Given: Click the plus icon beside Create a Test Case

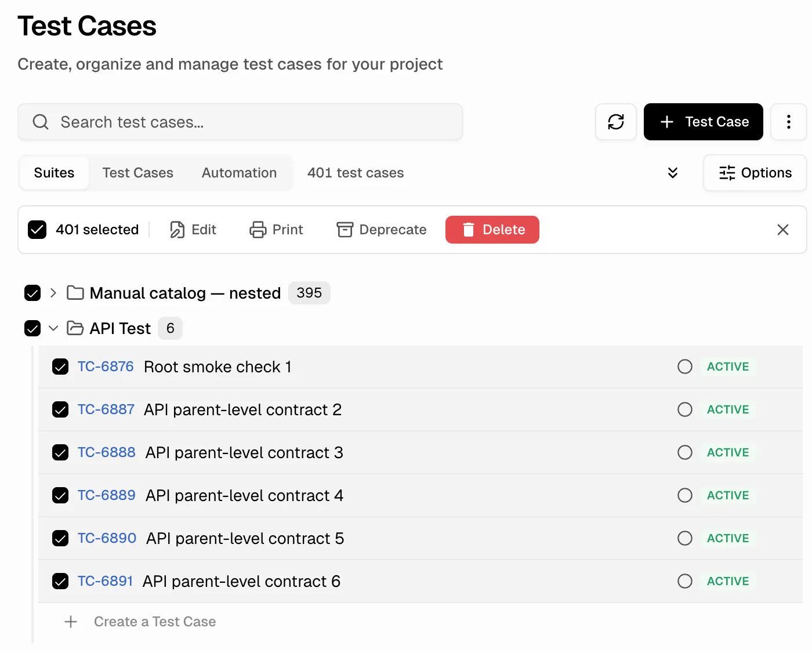Looking at the screenshot, I should click(71, 622).
